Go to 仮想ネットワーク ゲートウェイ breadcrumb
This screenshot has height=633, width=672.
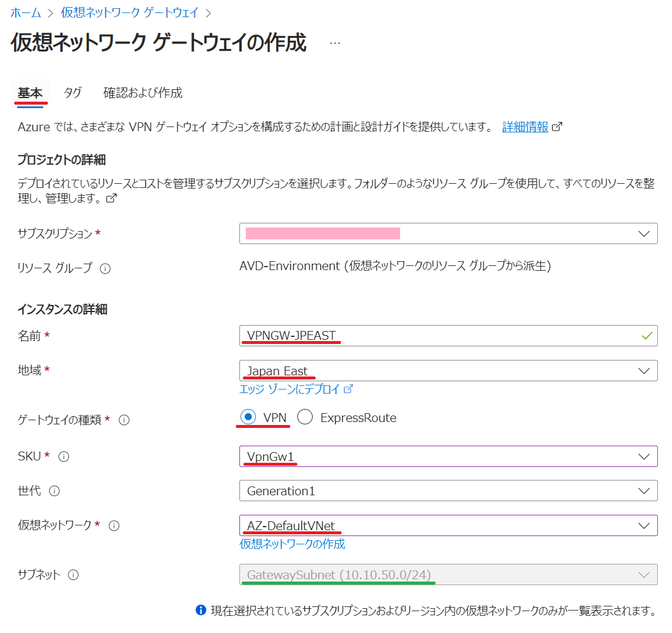click(129, 13)
